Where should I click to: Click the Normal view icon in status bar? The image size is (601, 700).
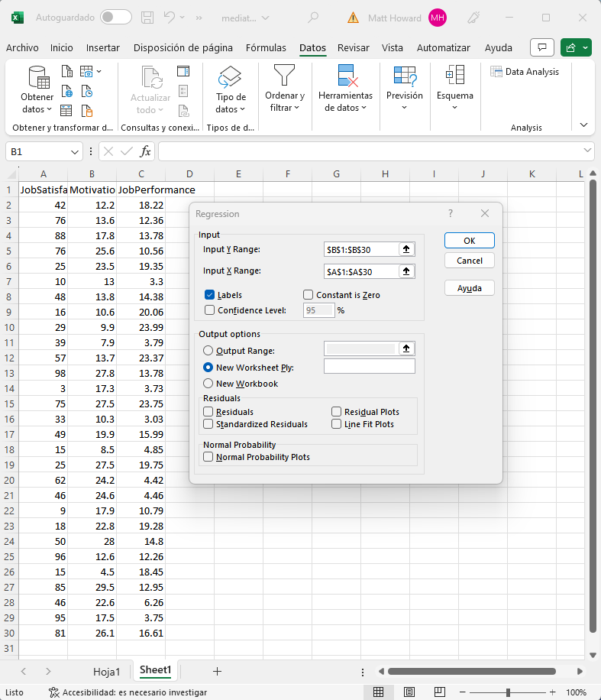(x=378, y=692)
